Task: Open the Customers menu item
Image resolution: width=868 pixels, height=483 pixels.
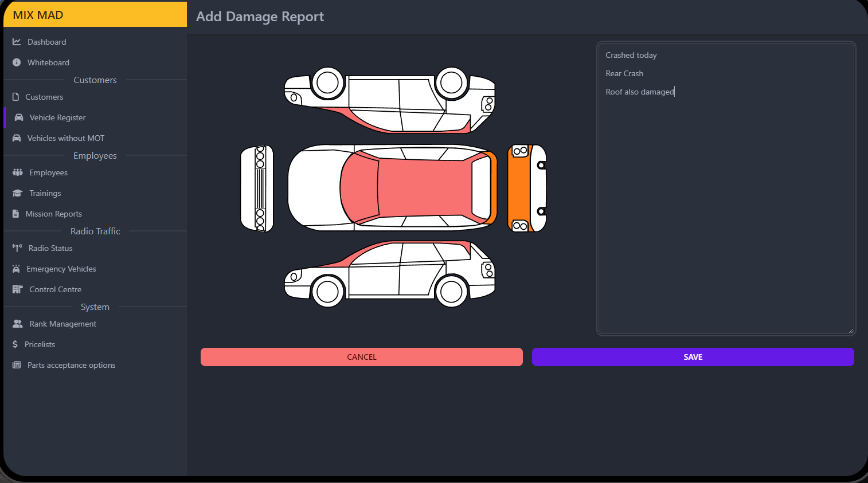Action: click(x=44, y=97)
